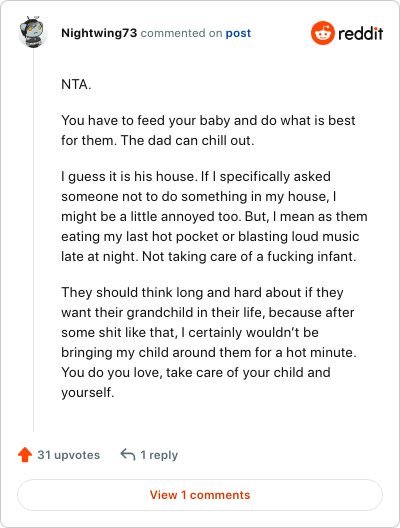This screenshot has height=528, width=400.
Task: Click the 'last hot pocket' sentence line
Action: (x=210, y=236)
